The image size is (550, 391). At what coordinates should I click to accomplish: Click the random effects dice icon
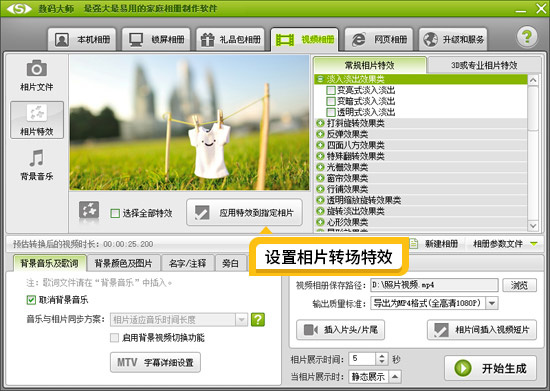click(89, 211)
